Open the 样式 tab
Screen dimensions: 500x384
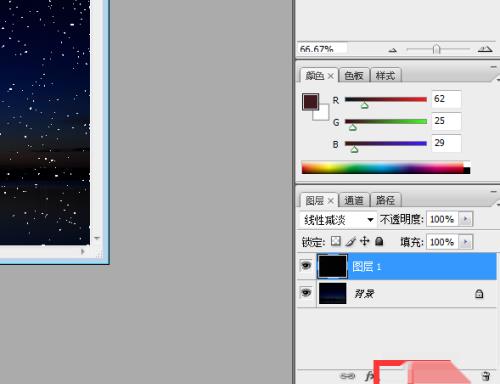pos(386,75)
